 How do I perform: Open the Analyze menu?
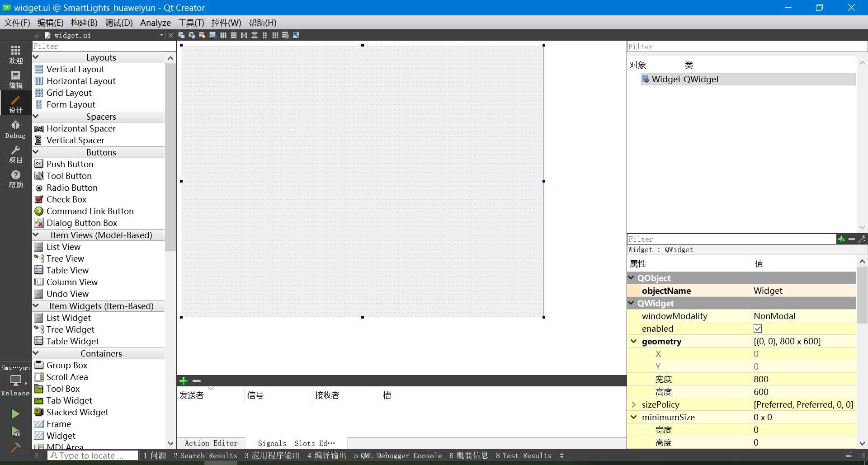(155, 23)
